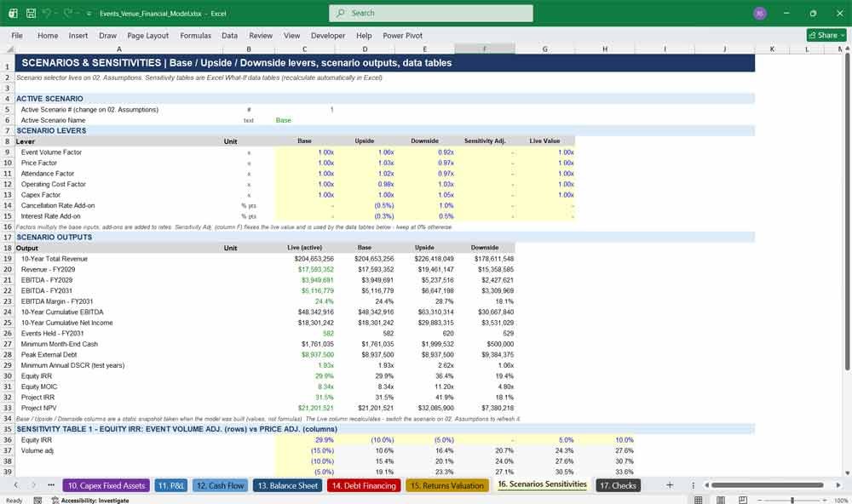Open the Draw ribbon tab
This screenshot has width=852, height=504.
pyautogui.click(x=107, y=35)
